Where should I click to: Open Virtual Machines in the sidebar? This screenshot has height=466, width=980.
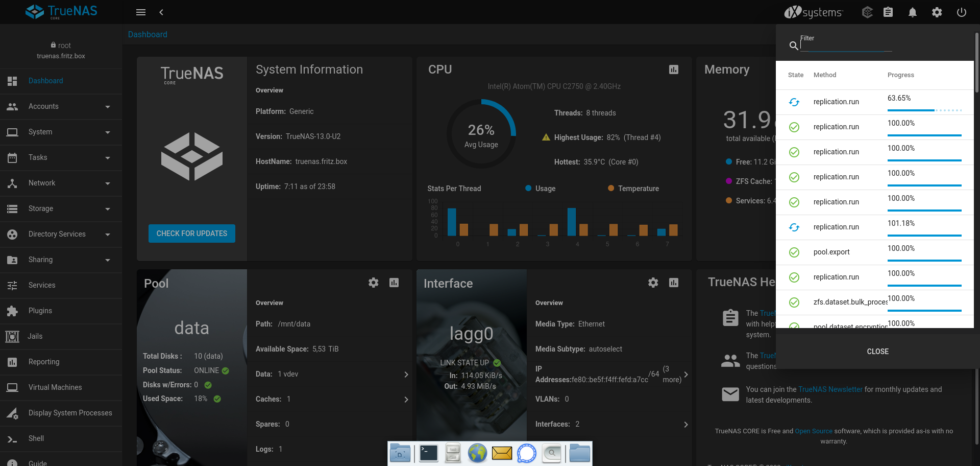61,387
